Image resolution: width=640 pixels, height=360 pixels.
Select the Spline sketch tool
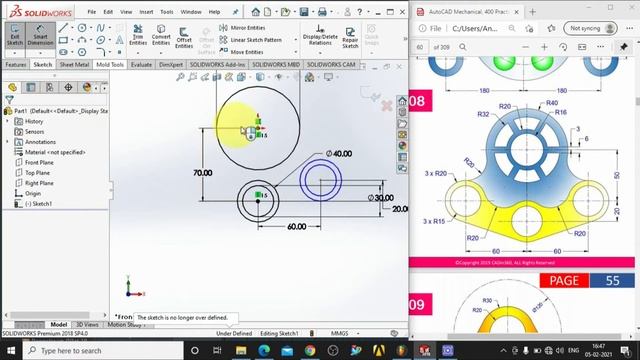point(100,28)
